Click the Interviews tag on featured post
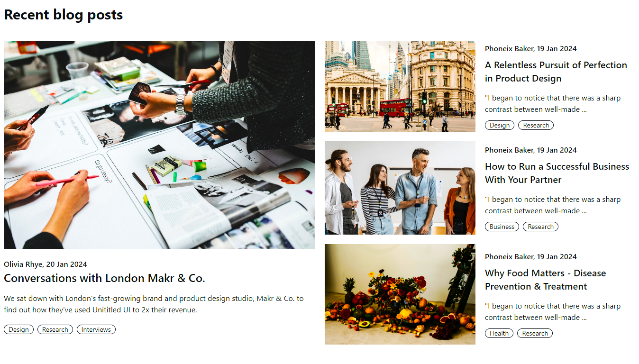639x364 pixels. (96, 329)
